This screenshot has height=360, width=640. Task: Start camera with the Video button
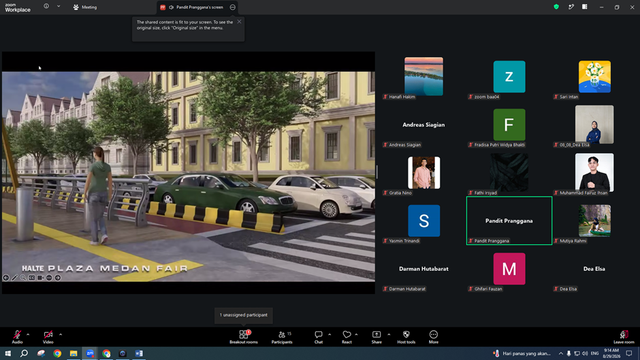48,337
